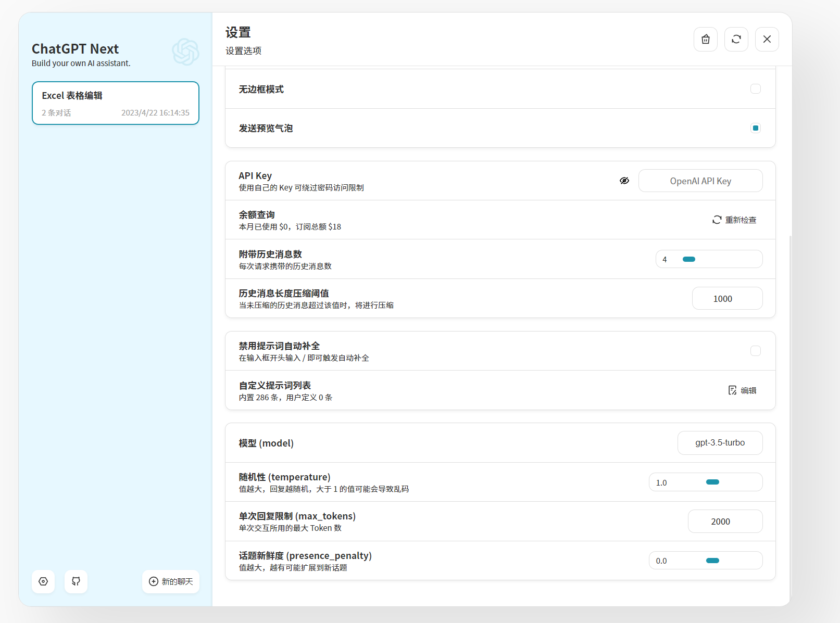Click the 历史消息长度压缩阈值 input showing 1000
Viewport: 840px width, 623px height.
click(728, 298)
